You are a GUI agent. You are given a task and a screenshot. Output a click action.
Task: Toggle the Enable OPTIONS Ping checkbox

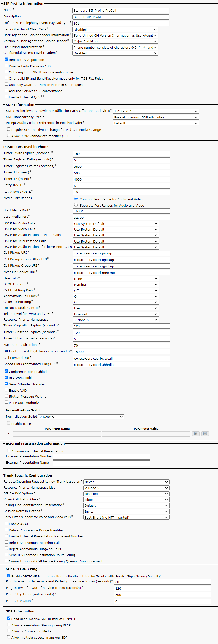point(9,576)
